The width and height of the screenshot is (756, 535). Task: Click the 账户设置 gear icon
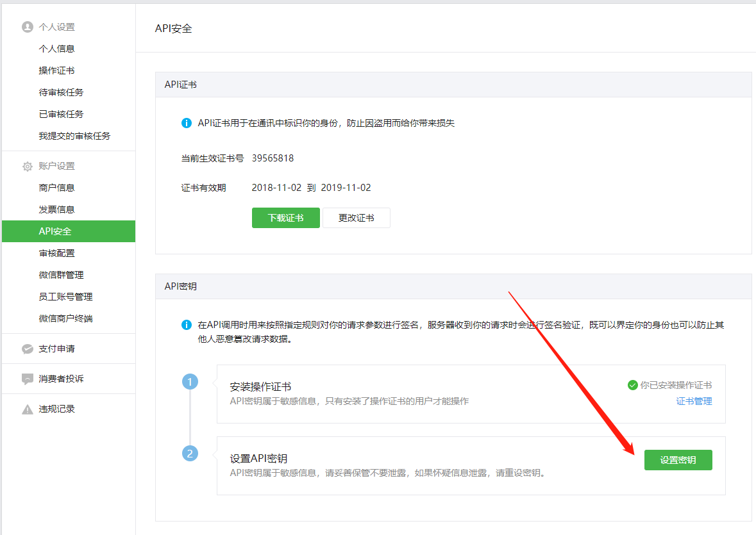pyautogui.click(x=27, y=167)
